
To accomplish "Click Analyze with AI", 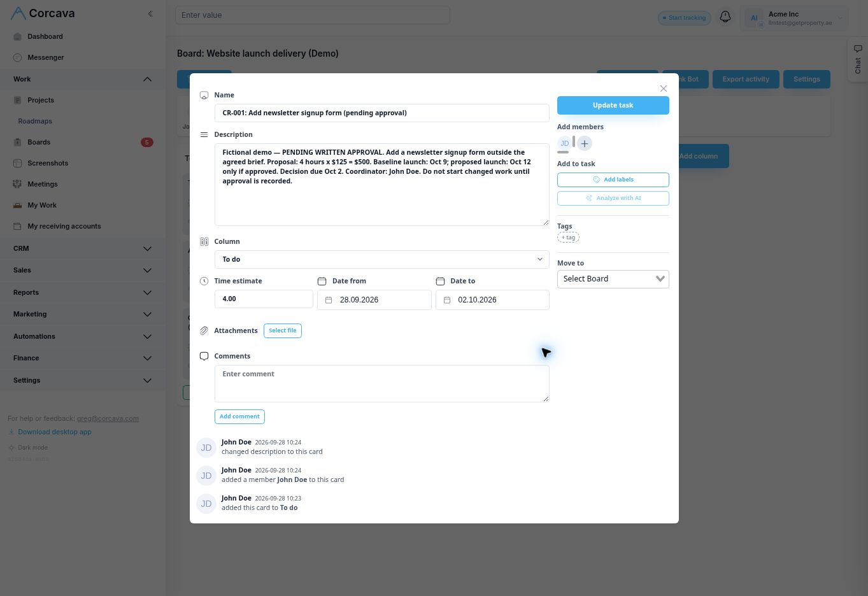I will coord(613,198).
